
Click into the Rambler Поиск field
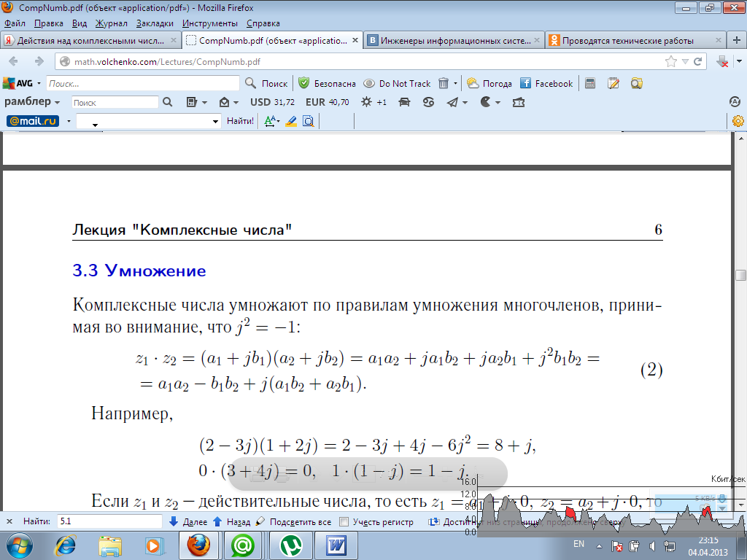click(x=115, y=102)
